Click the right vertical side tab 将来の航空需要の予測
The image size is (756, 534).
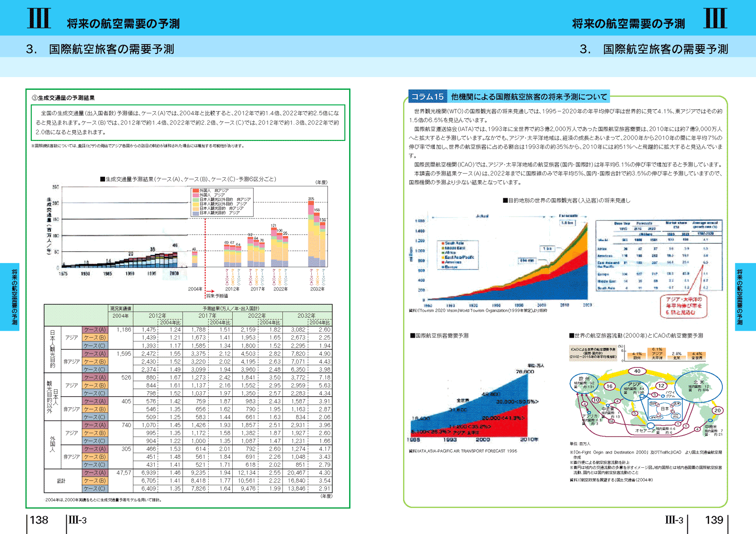tap(739, 297)
